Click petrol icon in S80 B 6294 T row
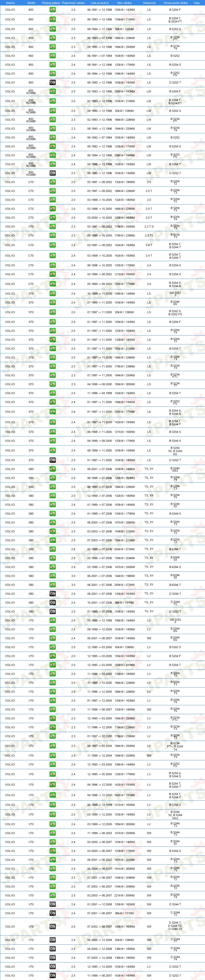The height and width of the screenshot is (980, 205). (53, 585)
